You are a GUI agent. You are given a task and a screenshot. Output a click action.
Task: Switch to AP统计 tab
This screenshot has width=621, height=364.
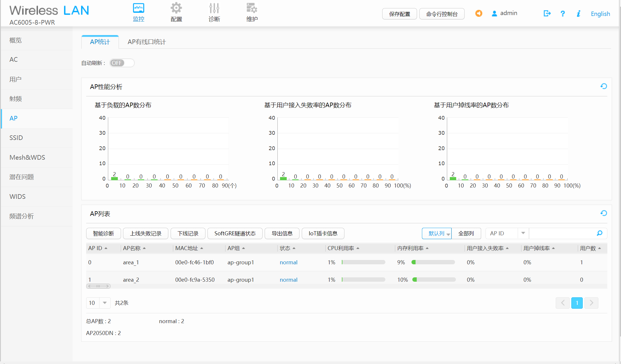pyautogui.click(x=100, y=42)
